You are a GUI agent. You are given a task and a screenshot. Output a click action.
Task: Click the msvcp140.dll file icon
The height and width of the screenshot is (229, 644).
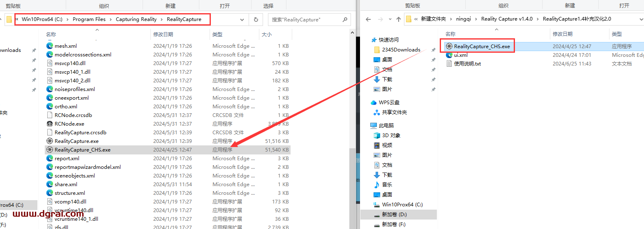click(50, 63)
